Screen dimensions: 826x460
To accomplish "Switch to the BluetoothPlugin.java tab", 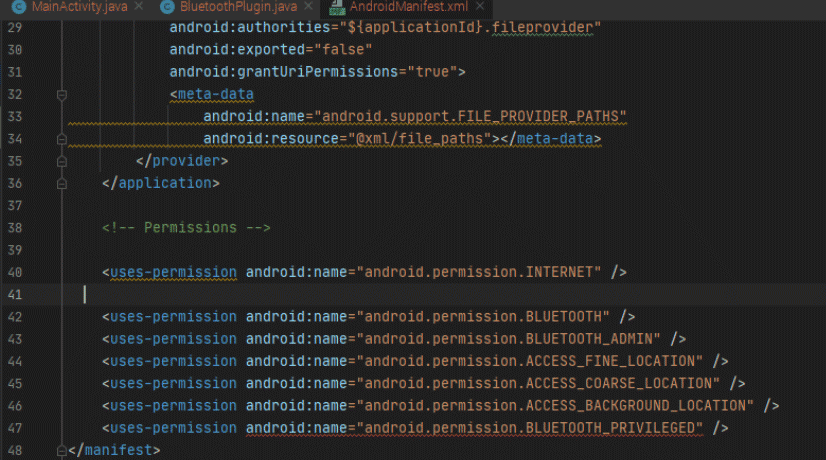I will [238, 7].
